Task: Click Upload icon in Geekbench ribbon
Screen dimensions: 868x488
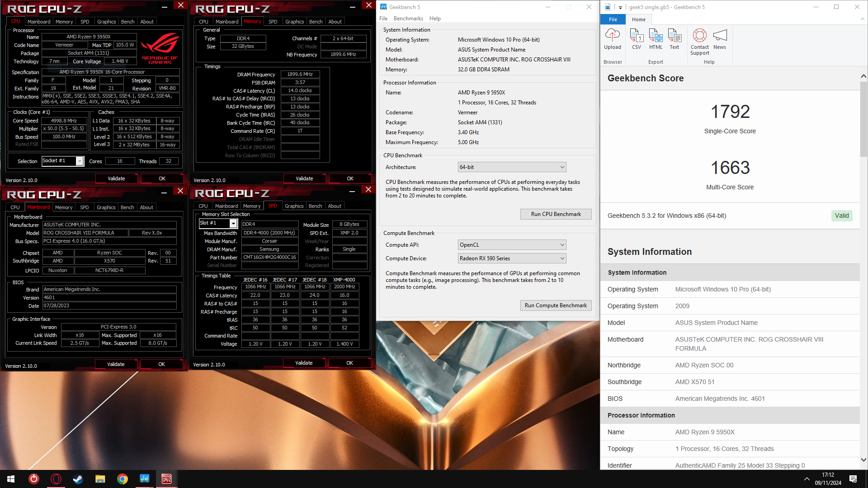Action: [x=613, y=39]
